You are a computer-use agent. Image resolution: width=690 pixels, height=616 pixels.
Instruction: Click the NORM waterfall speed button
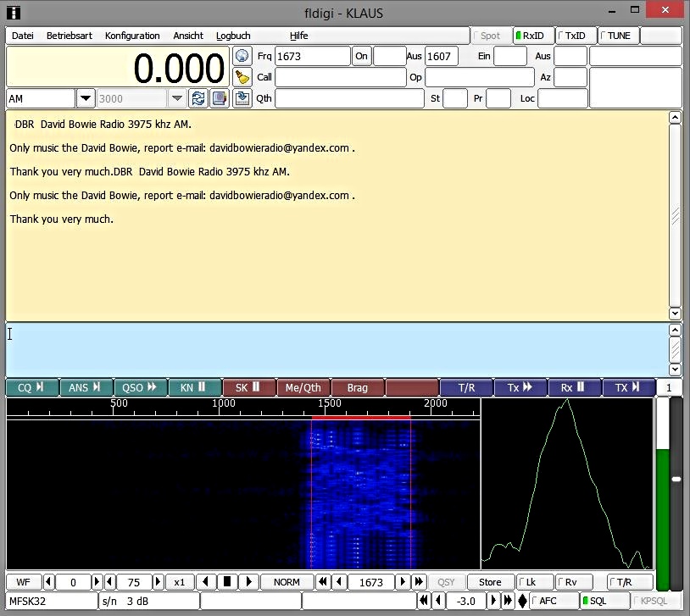pos(287,581)
